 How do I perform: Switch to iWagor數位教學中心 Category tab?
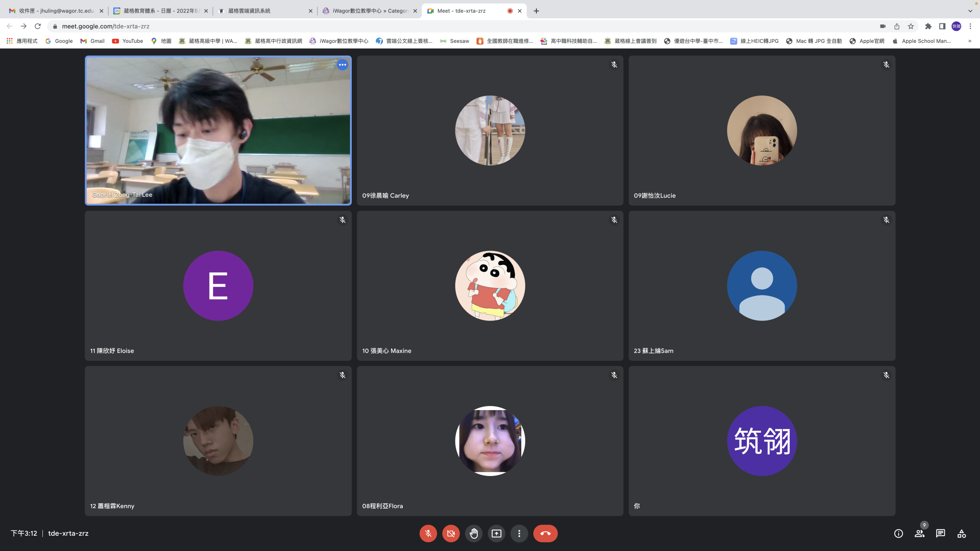pyautogui.click(x=369, y=11)
